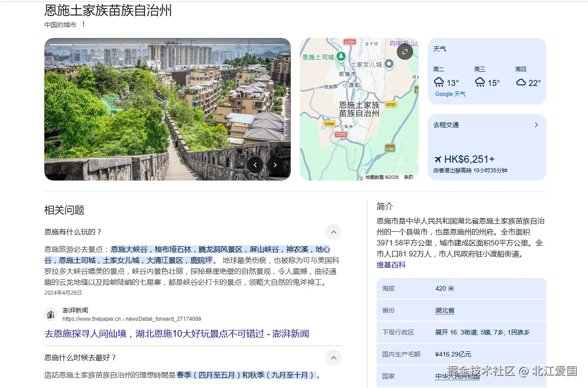Open the Google 天气 link
Screen dimensions: 588x388
coord(450,94)
